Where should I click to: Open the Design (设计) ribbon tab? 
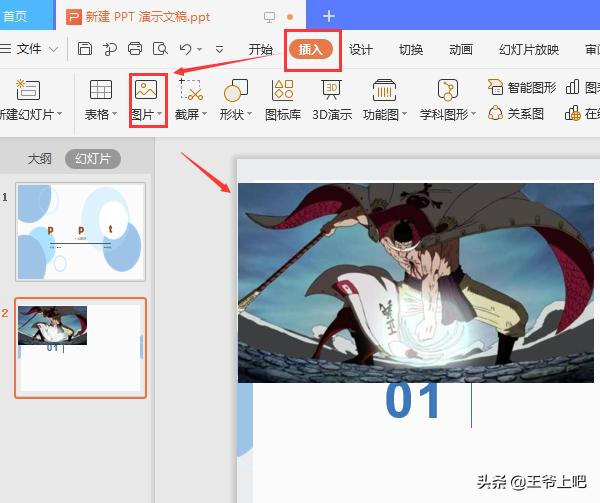point(361,49)
